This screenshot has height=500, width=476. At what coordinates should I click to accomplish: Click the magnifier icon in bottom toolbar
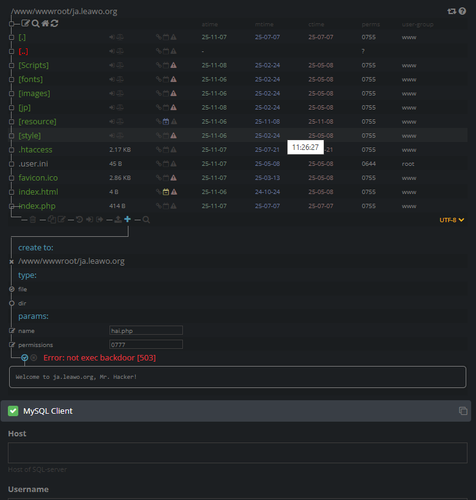pos(146,220)
